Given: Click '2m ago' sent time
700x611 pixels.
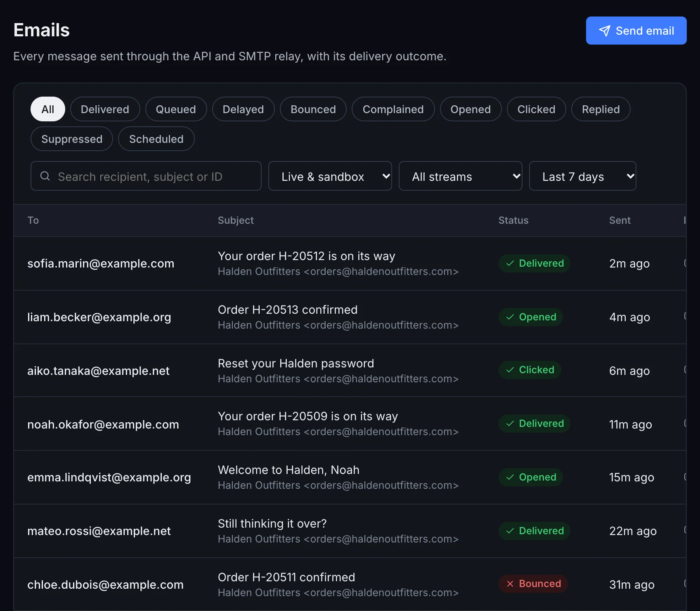Looking at the screenshot, I should [629, 263].
